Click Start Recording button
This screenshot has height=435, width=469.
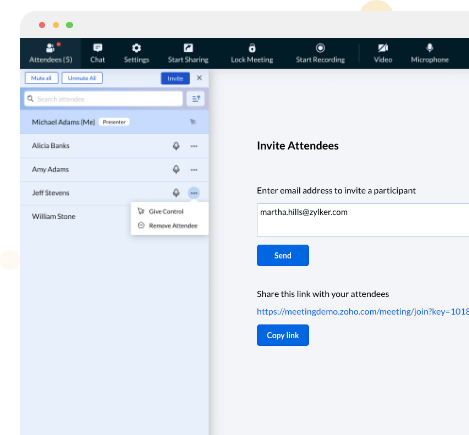[x=320, y=53]
